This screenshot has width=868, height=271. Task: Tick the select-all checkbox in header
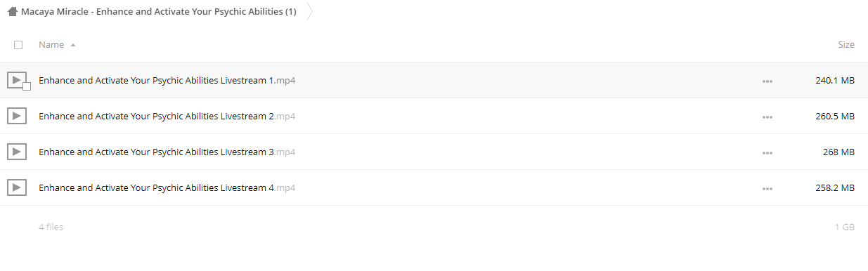tap(18, 44)
